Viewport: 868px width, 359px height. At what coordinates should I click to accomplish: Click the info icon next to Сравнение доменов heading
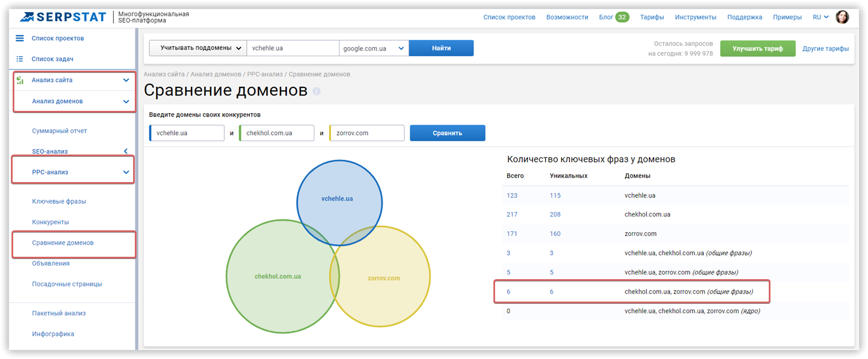point(317,91)
